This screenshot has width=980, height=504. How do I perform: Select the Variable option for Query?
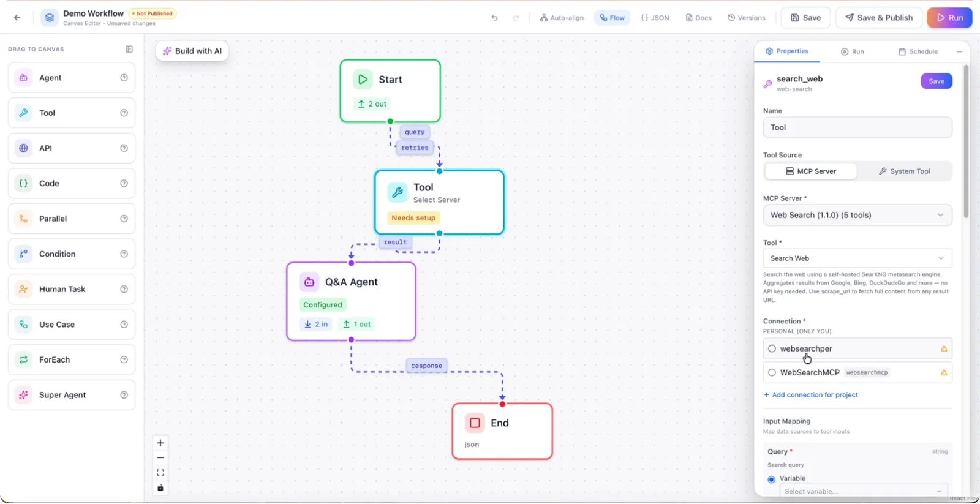coord(772,479)
